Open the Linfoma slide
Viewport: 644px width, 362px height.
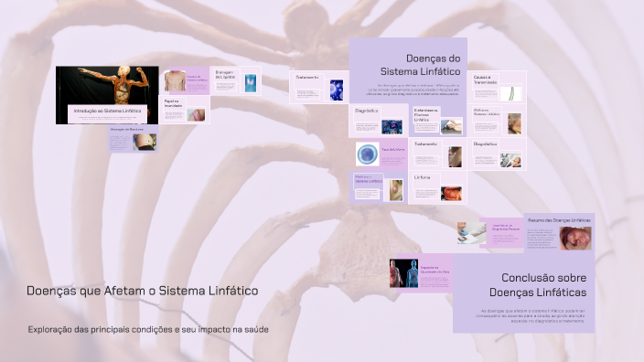point(438,187)
